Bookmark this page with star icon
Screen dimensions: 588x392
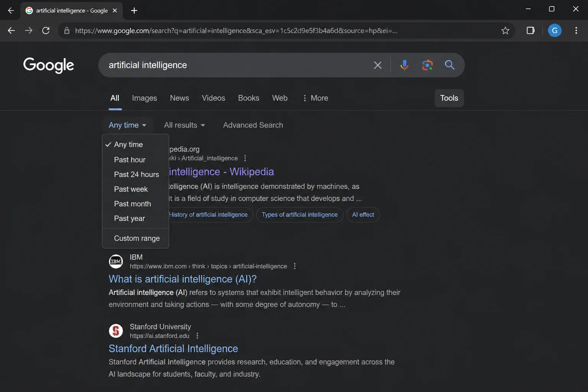point(505,31)
